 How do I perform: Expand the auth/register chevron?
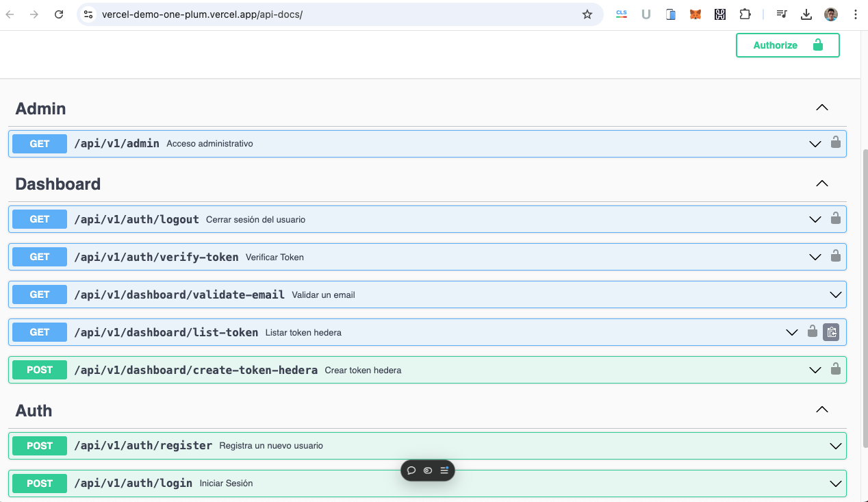pos(836,446)
